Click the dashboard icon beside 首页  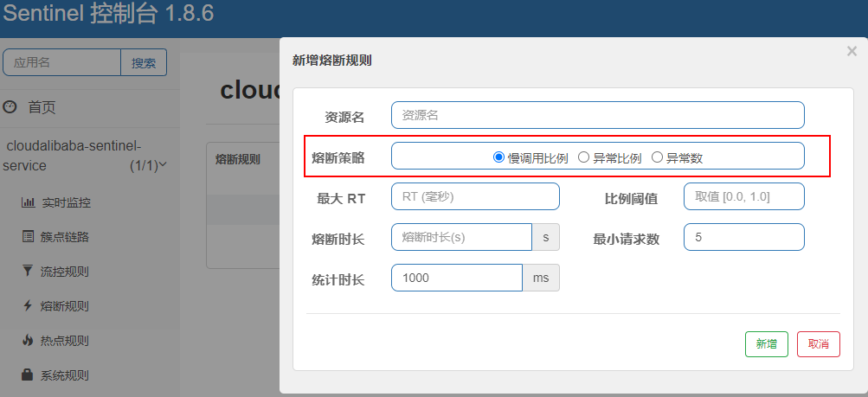[10, 106]
